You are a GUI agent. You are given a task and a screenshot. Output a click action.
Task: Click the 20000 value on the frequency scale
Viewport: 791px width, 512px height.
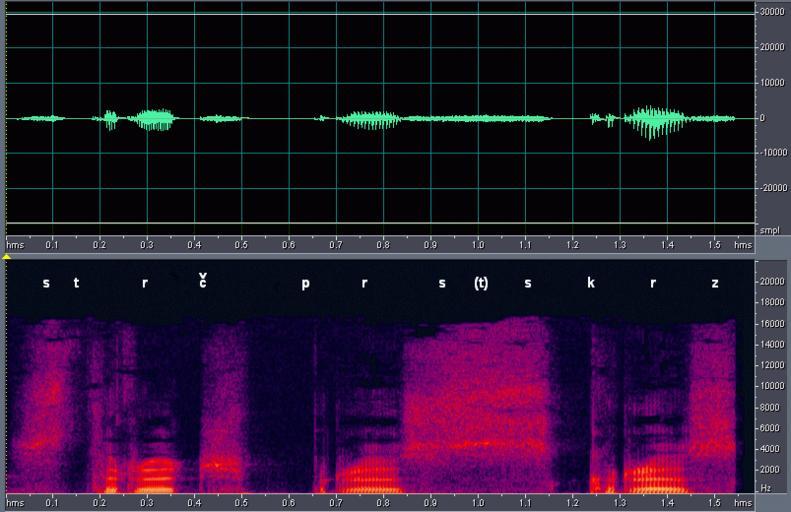click(771, 281)
